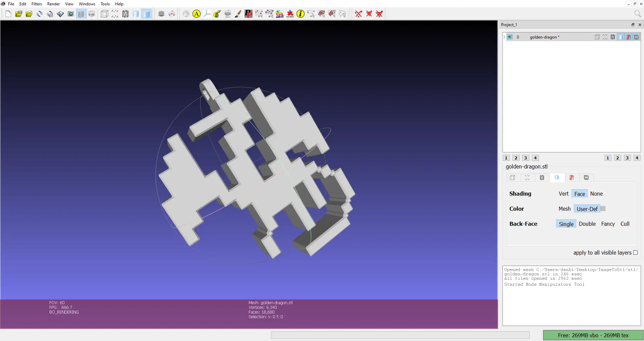Open the Get Info yellow 'i' tool
The height and width of the screenshot is (341, 644).
pyautogui.click(x=301, y=14)
